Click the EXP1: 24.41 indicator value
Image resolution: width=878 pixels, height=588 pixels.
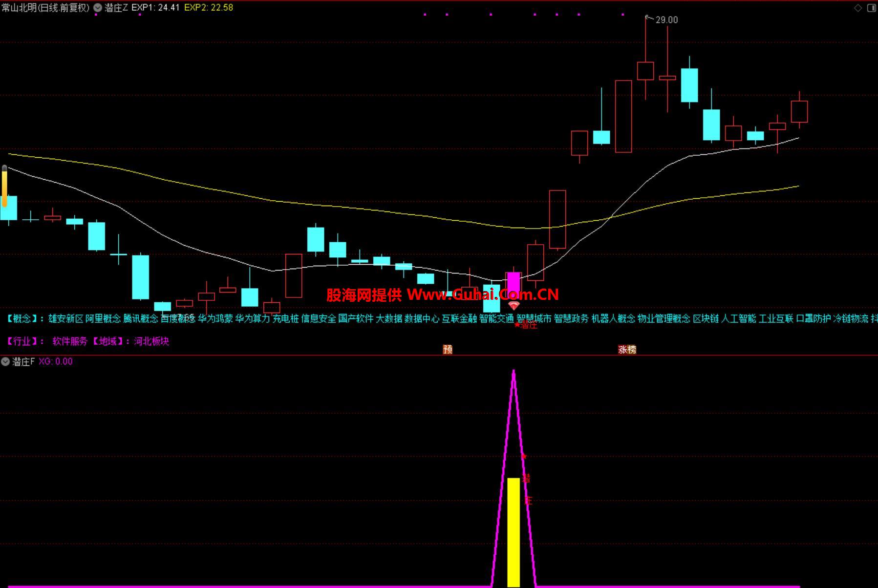pos(155,8)
